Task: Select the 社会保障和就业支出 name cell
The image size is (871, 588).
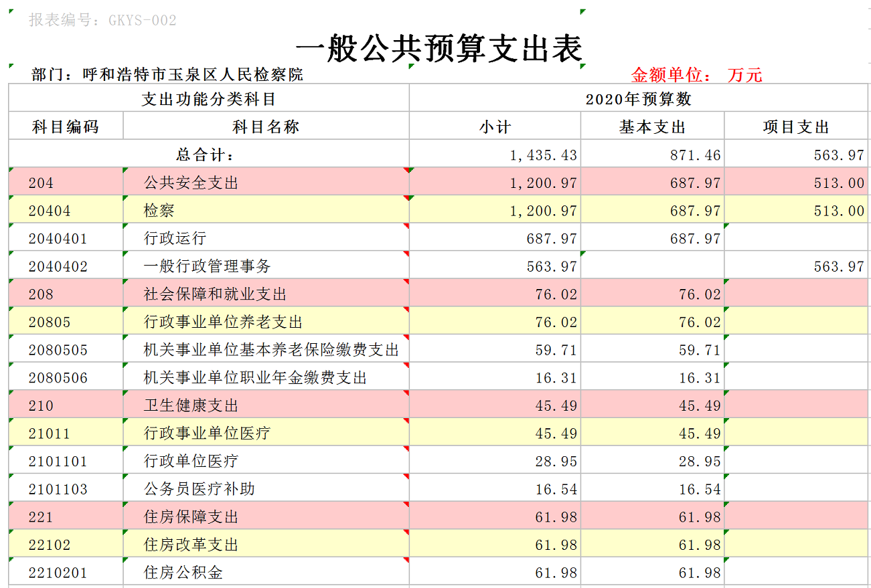Action: (266, 294)
